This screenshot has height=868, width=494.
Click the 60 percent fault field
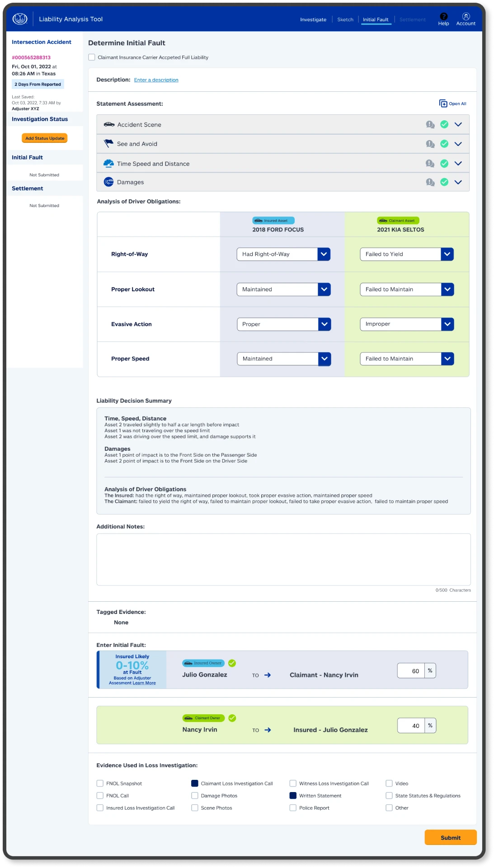click(411, 671)
